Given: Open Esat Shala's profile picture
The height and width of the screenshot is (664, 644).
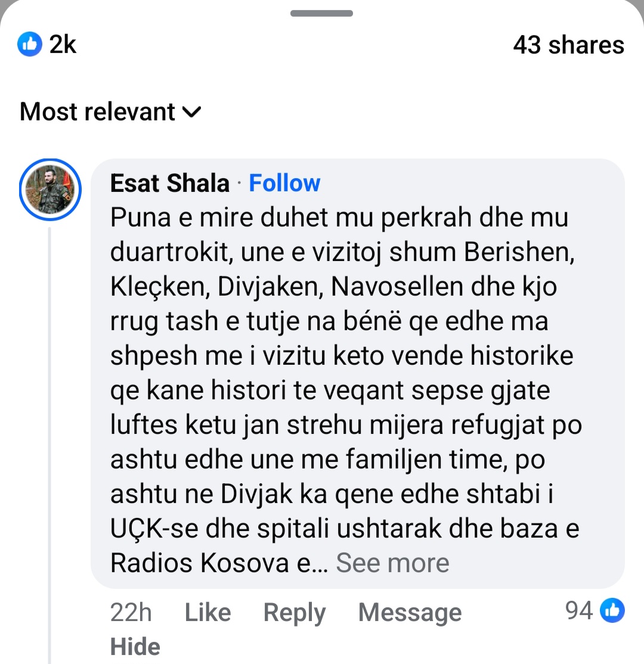Looking at the screenshot, I should pos(50,190).
